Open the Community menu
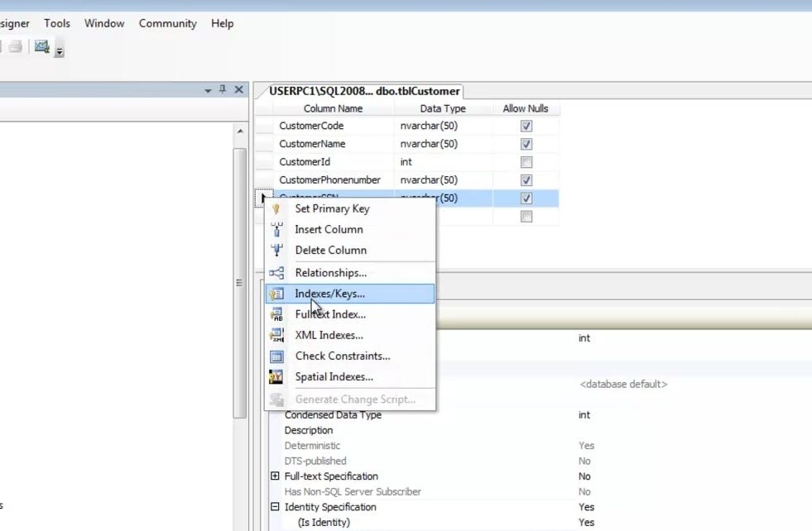This screenshot has width=812, height=531. tap(167, 23)
